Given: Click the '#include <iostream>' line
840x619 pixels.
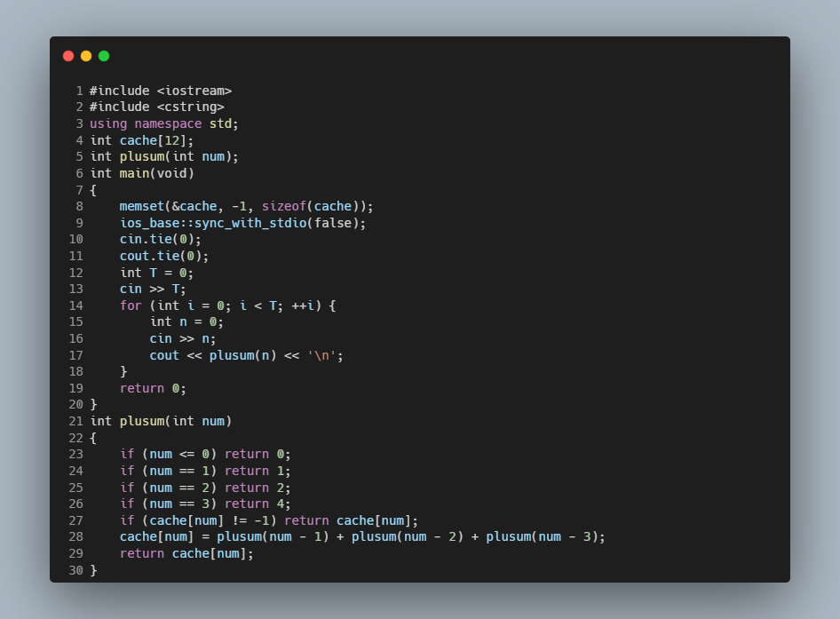Looking at the screenshot, I should click(x=161, y=91).
